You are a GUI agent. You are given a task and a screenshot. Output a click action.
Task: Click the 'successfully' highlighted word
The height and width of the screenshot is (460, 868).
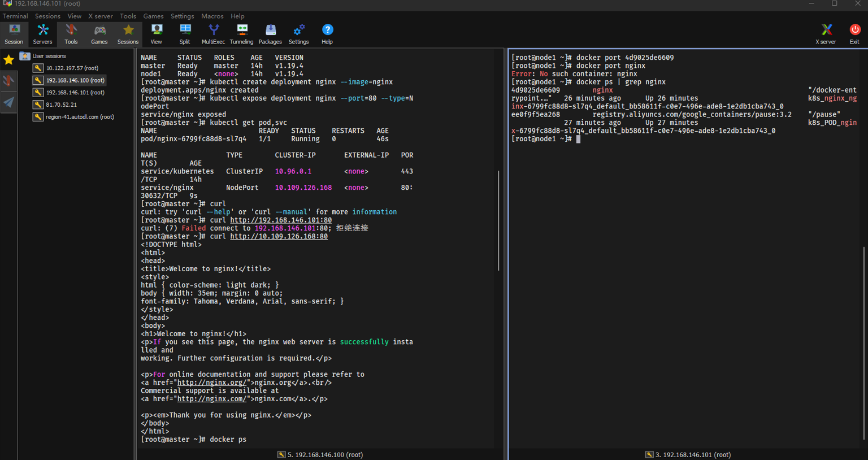point(364,342)
